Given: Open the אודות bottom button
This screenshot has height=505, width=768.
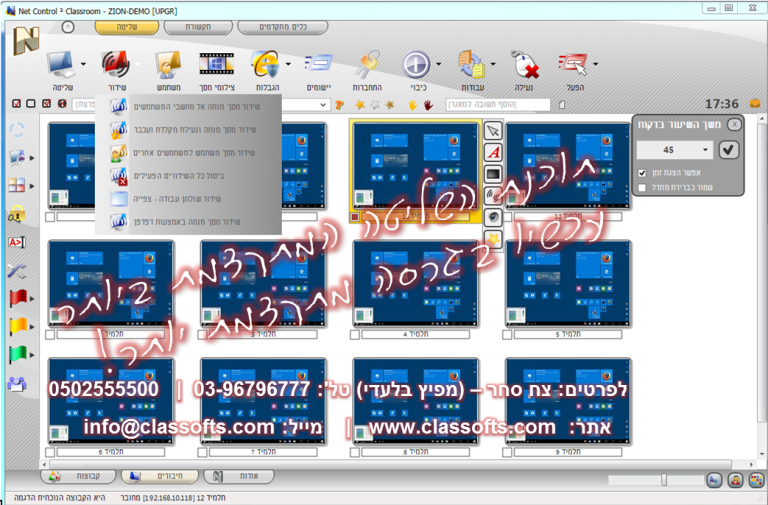Looking at the screenshot, I should coord(239,476).
